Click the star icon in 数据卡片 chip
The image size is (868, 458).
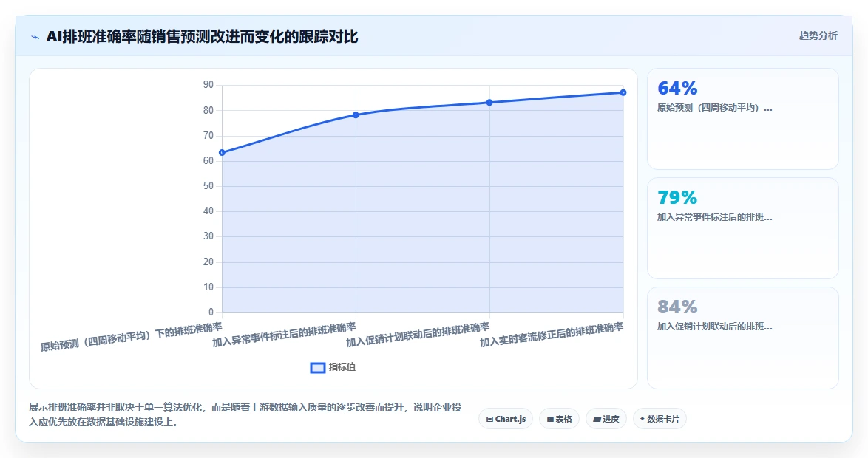click(x=642, y=419)
